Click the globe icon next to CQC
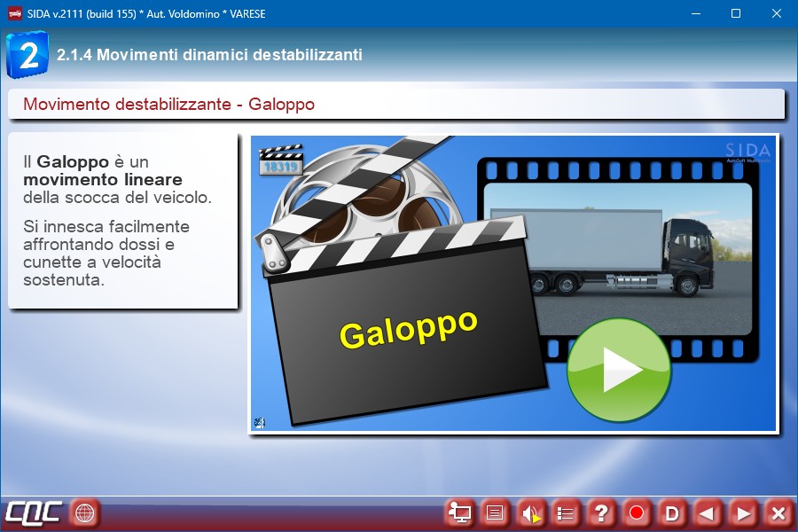Viewport: 798px width, 532px height. (x=84, y=512)
